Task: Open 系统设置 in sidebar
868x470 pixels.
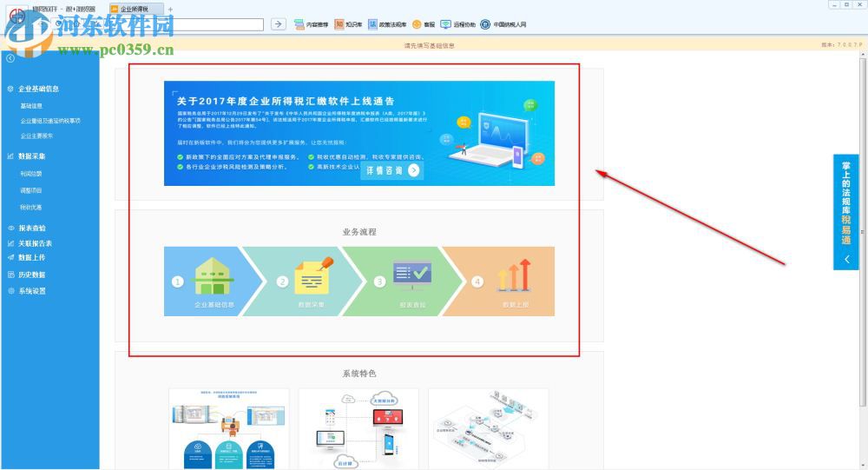Action: [32, 291]
